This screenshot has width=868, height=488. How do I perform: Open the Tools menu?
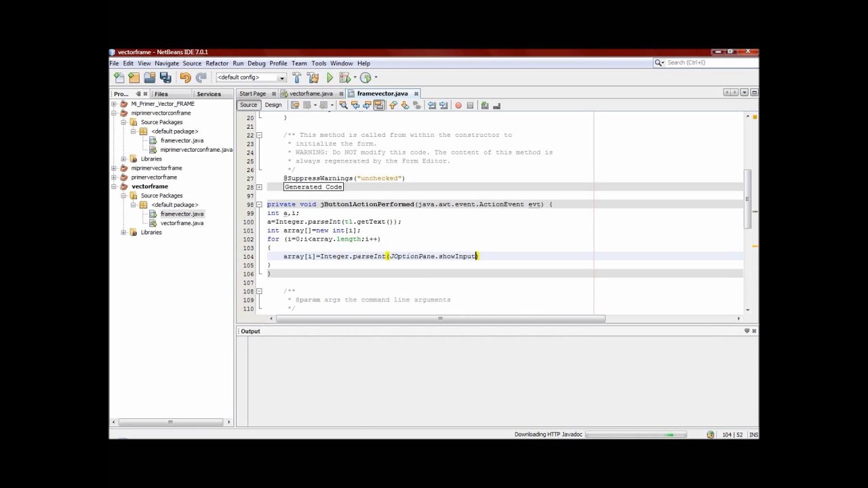(x=319, y=63)
